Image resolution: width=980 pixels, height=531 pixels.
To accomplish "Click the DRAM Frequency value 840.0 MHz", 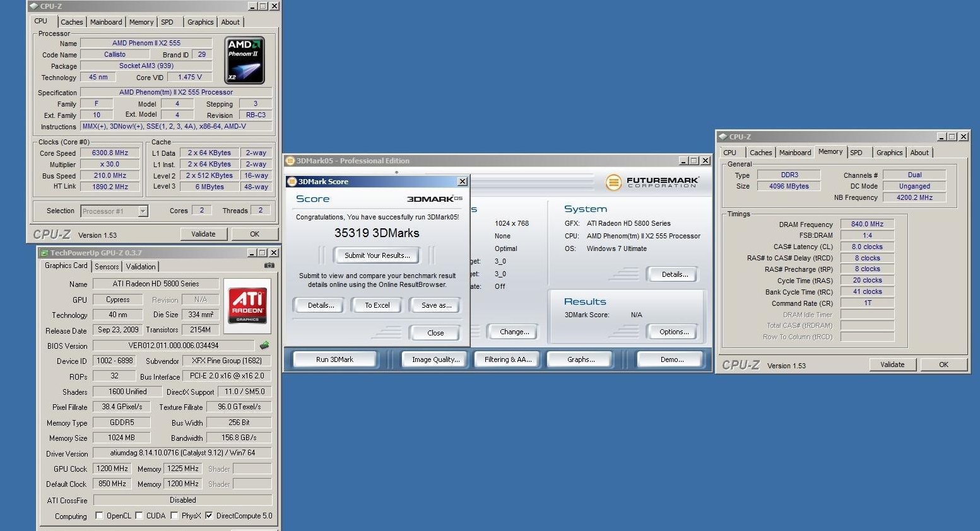I will pyautogui.click(x=867, y=224).
